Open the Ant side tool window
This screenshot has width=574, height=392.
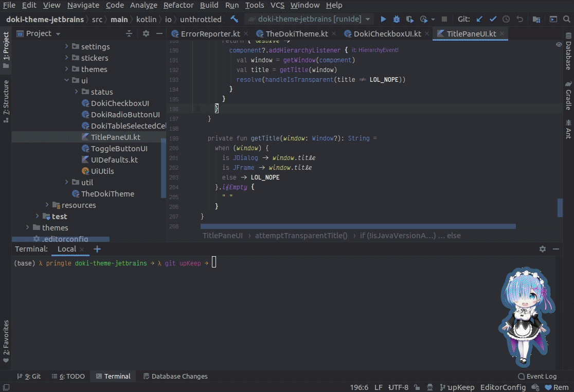[x=568, y=129]
